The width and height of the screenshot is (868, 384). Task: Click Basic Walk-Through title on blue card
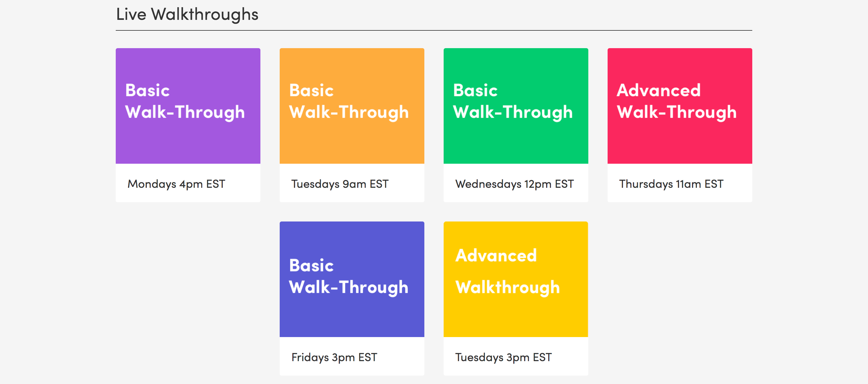click(x=349, y=277)
